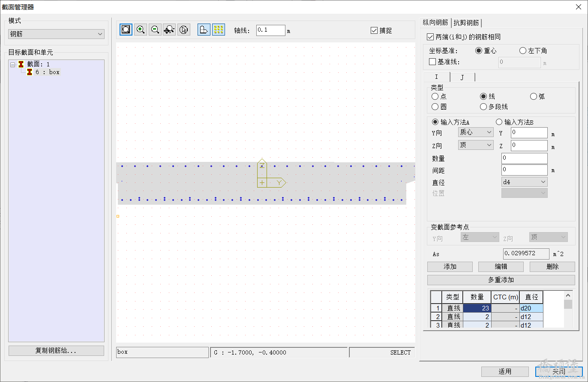Open Z向 dropdown showing 顶
This screenshot has height=382, width=588.
476,145
